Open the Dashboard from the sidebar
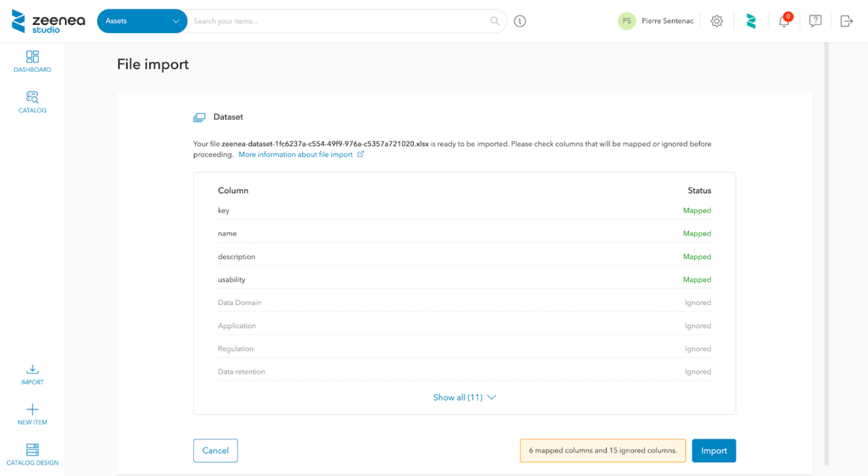Viewport: 868px width, 476px height. (x=32, y=61)
